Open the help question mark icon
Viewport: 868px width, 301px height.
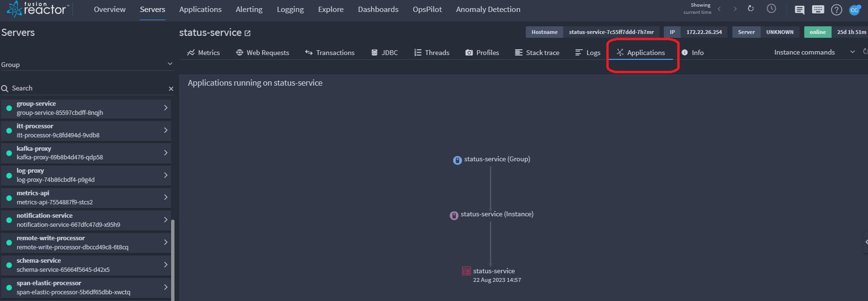click(836, 10)
